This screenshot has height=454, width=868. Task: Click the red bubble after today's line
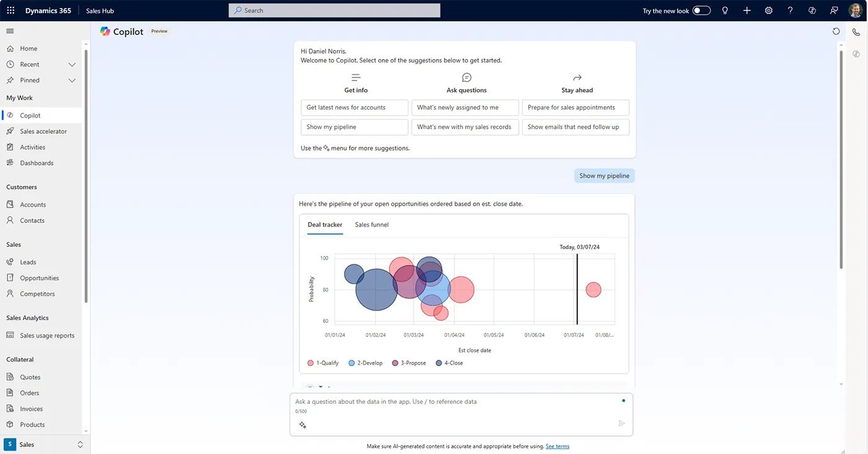pos(593,289)
